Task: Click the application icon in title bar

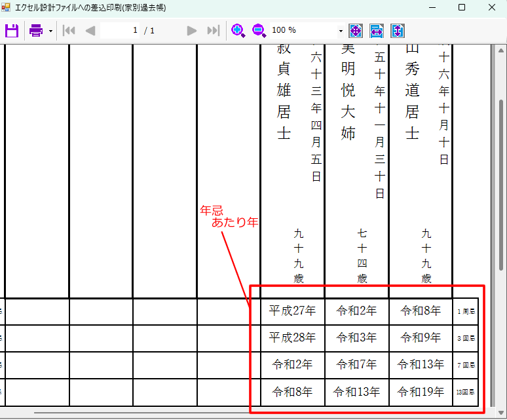Action: (7, 7)
